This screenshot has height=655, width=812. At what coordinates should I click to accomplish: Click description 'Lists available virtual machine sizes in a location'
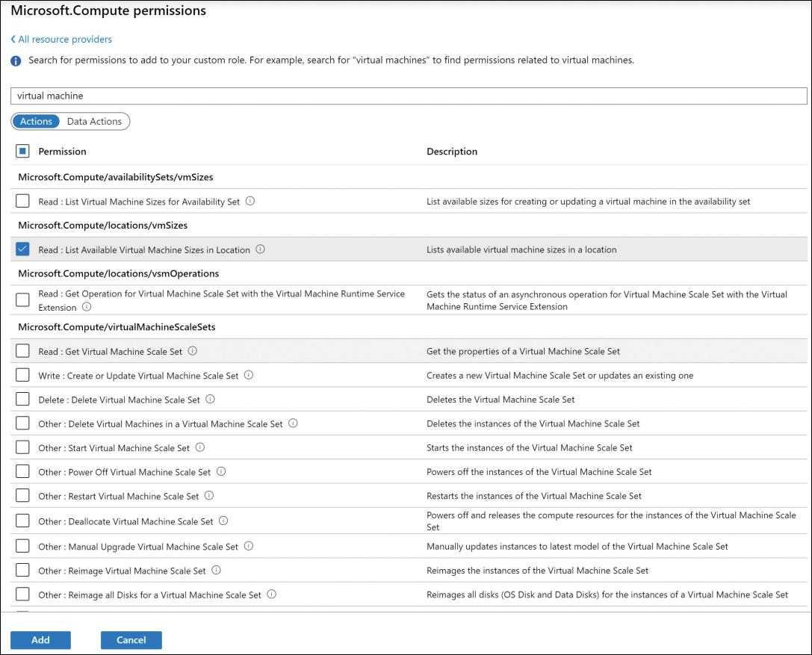(521, 249)
